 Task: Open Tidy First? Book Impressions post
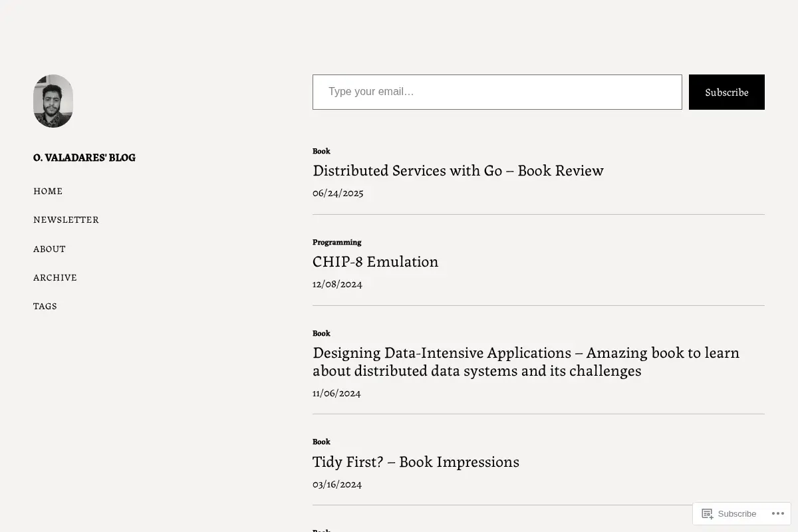[416, 462]
